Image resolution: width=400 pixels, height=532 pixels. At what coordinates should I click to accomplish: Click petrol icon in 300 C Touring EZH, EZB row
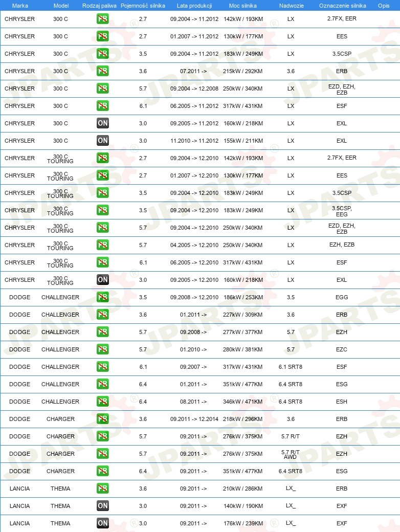[x=102, y=245]
